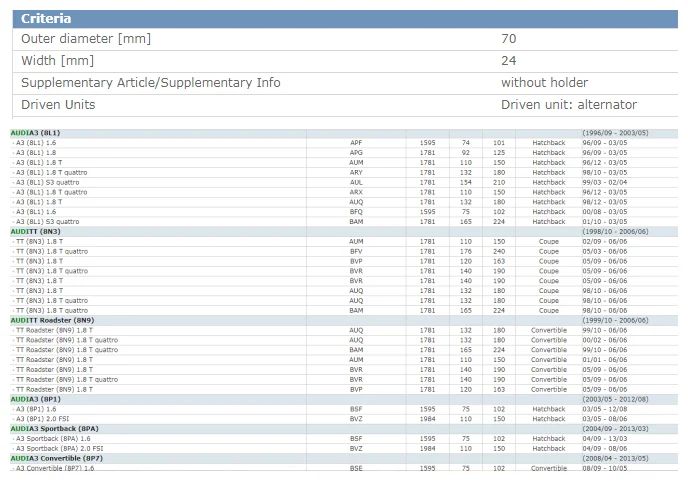Viewport: 688px width, 481px height.
Task: Click displacement 1984 in A3 (8P1) 2.0 FSI row
Action: pyautogui.click(x=427, y=419)
